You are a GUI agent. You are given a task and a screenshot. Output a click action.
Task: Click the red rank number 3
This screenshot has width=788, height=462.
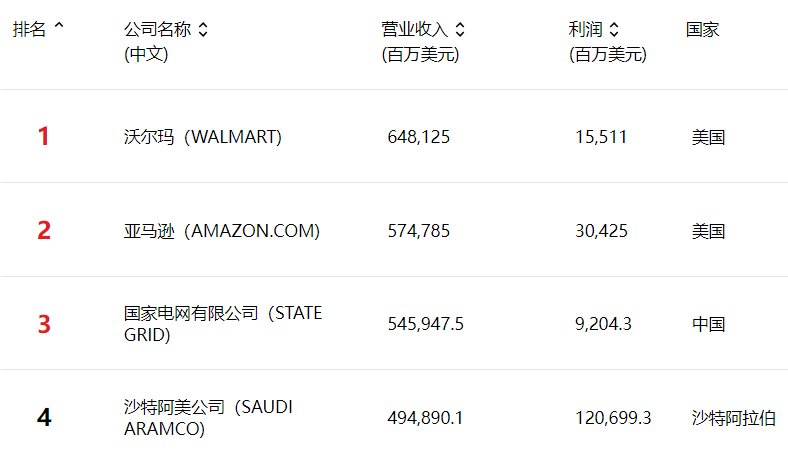(x=44, y=325)
